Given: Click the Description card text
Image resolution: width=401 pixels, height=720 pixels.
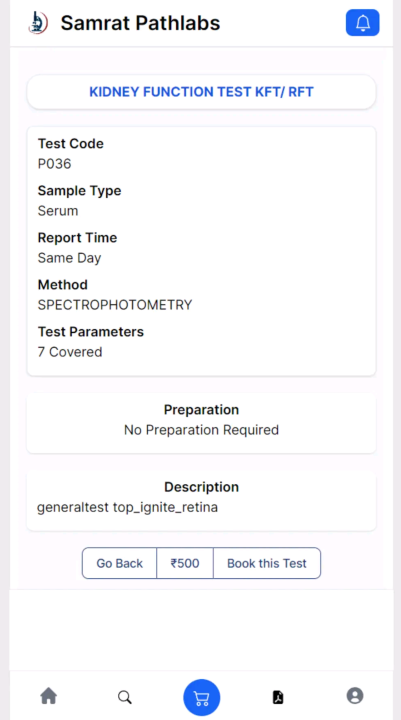Looking at the screenshot, I should pyautogui.click(x=127, y=507).
